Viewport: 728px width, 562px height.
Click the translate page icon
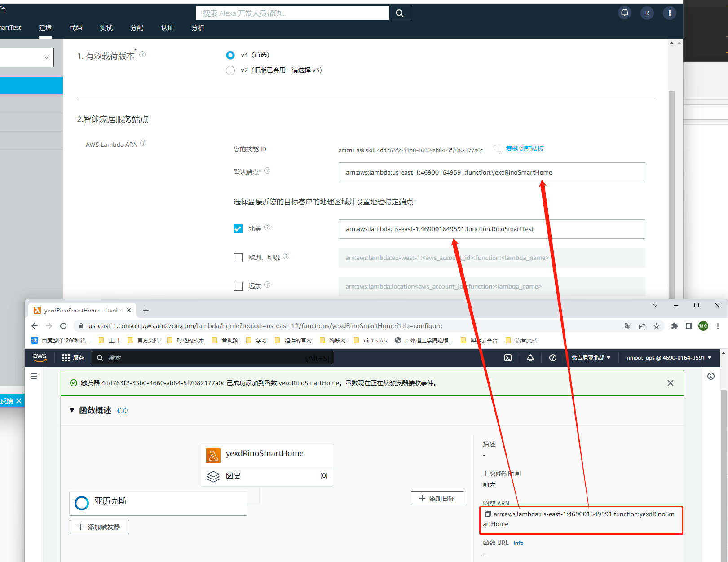click(x=628, y=326)
